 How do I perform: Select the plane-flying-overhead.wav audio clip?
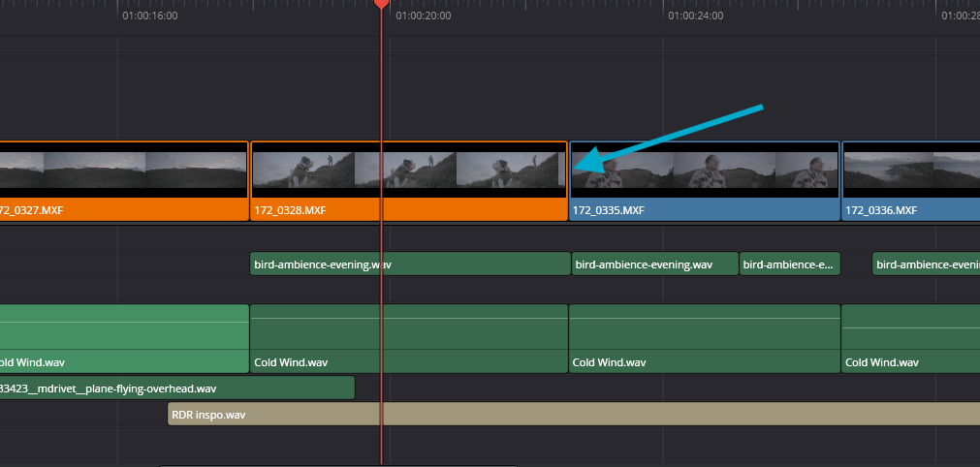(176, 389)
